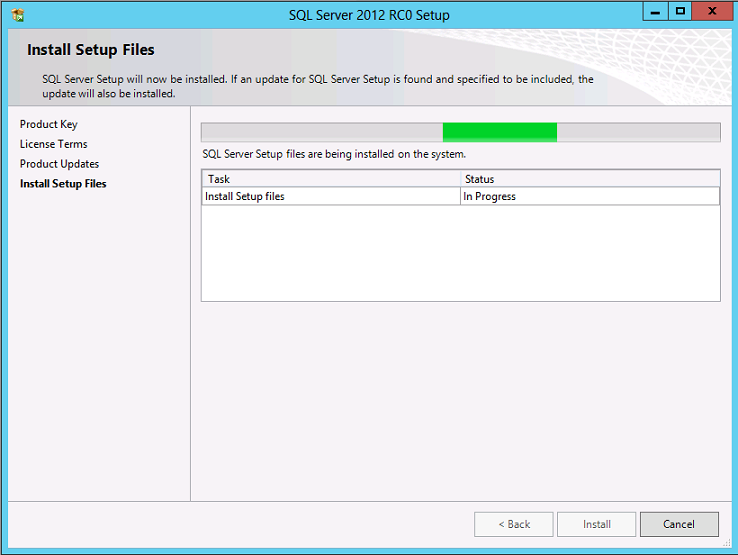Click the 'files are being installed' status text
The width and height of the screenshot is (738, 555).
(x=334, y=154)
